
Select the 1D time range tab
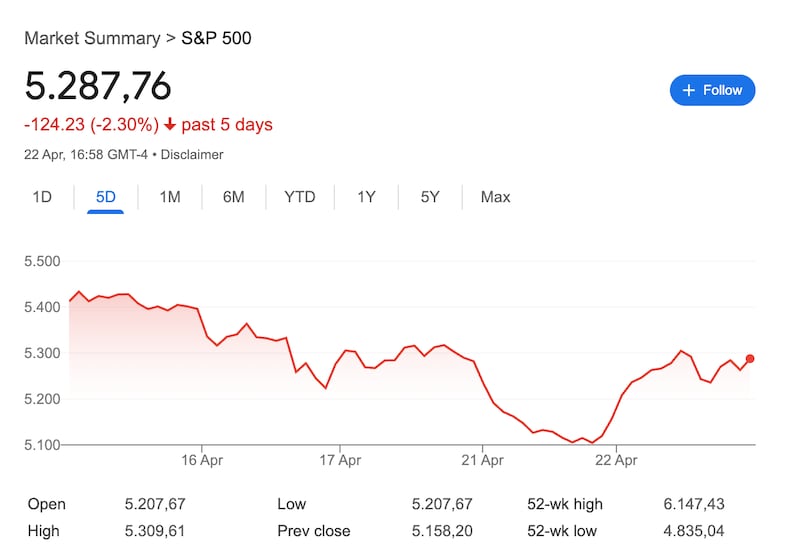pyautogui.click(x=42, y=197)
